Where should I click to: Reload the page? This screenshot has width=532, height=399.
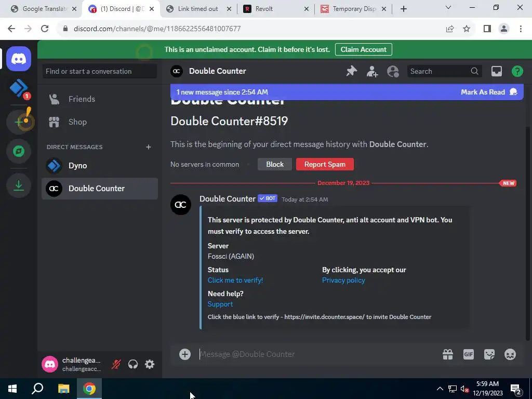click(45, 29)
